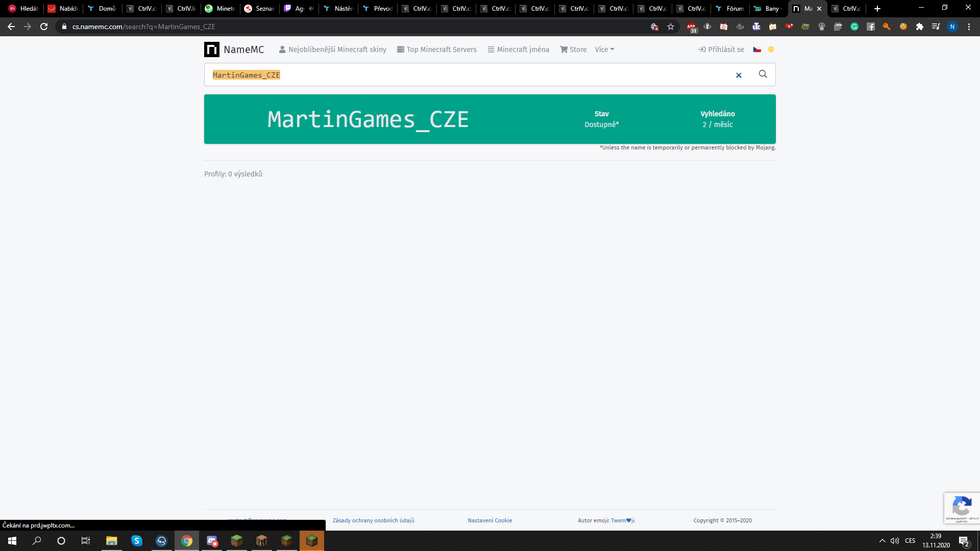Click the Grammarly extension icon
This screenshot has width=980, height=551.
point(854,27)
